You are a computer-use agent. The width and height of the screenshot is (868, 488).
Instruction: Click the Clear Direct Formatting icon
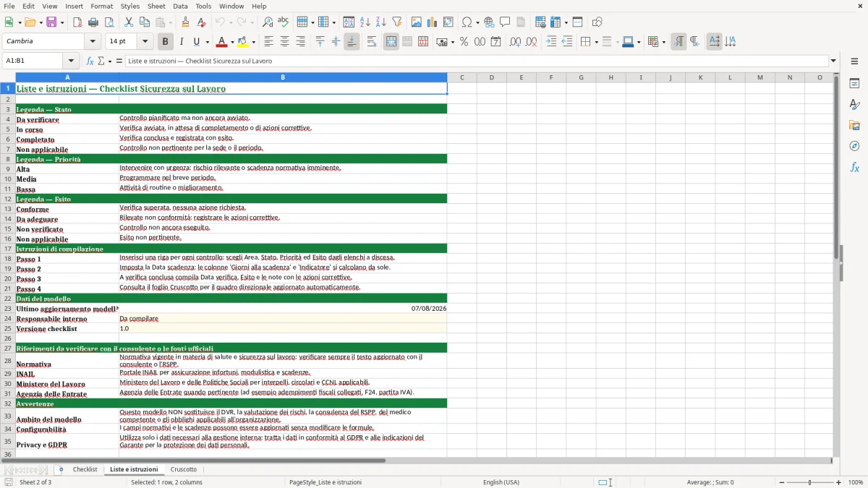201,22
